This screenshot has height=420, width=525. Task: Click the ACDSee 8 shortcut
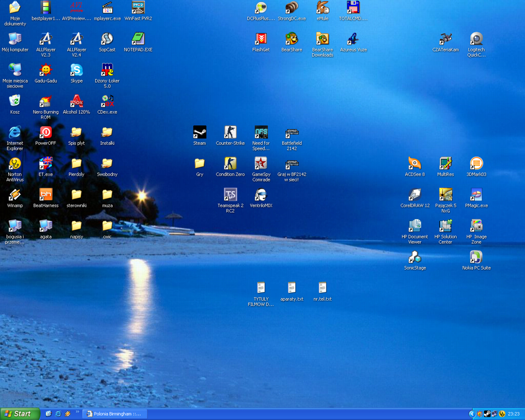point(415,164)
